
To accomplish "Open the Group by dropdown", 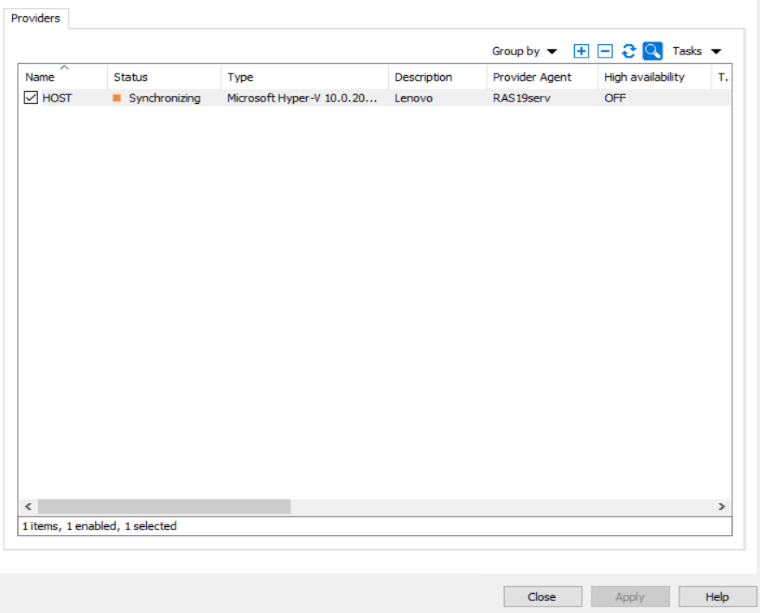I will (x=524, y=51).
